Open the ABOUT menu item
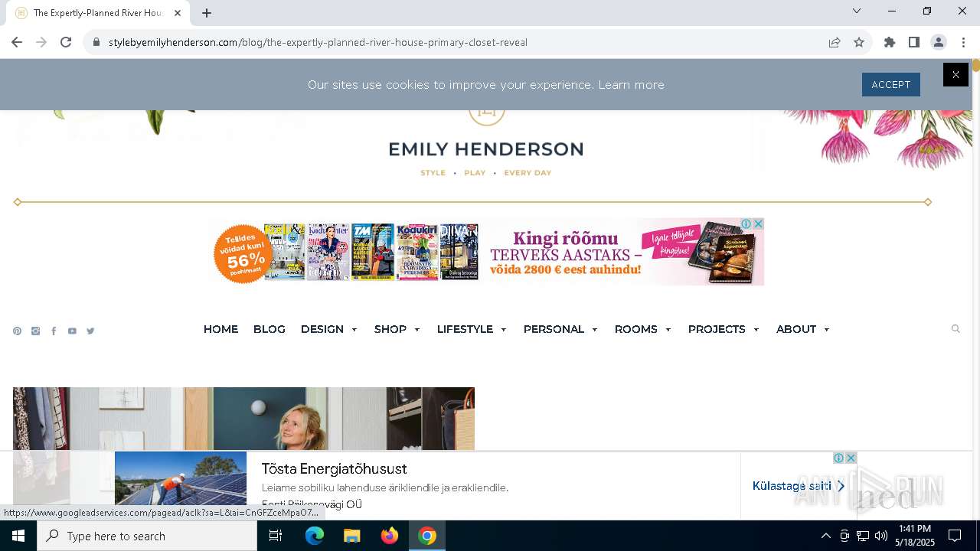980x551 pixels. tap(796, 329)
